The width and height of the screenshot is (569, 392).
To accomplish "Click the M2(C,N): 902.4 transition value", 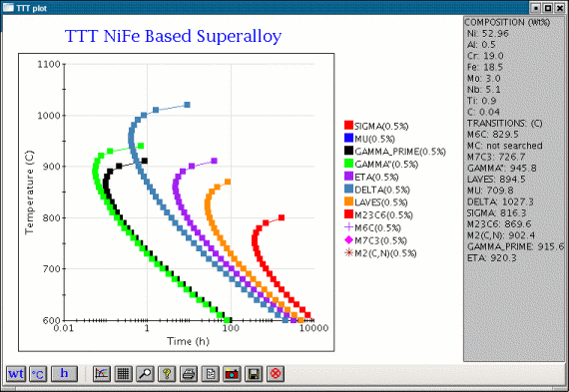I will pos(501,235).
